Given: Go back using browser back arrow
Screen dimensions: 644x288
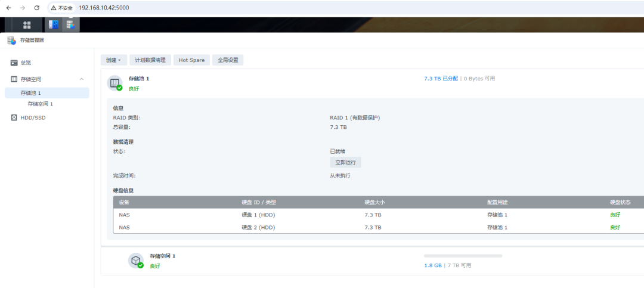Looking at the screenshot, I should [x=8, y=8].
